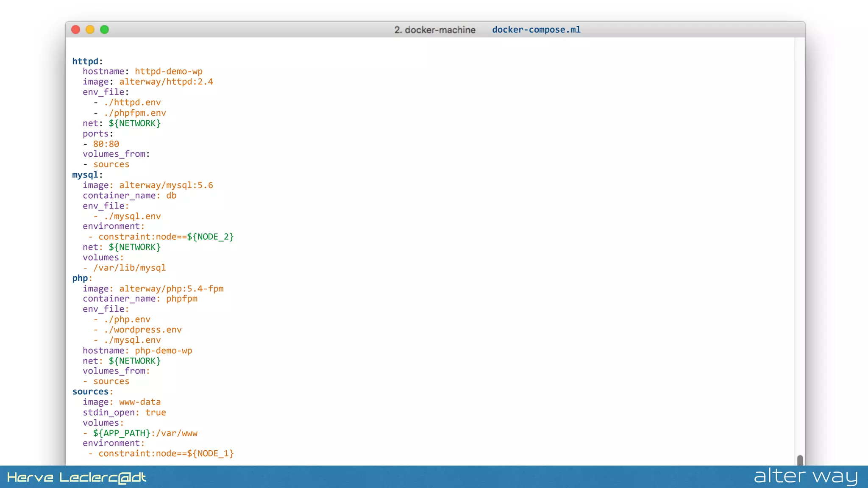Click the 'httpd-demo-wp' hostname value

(169, 72)
